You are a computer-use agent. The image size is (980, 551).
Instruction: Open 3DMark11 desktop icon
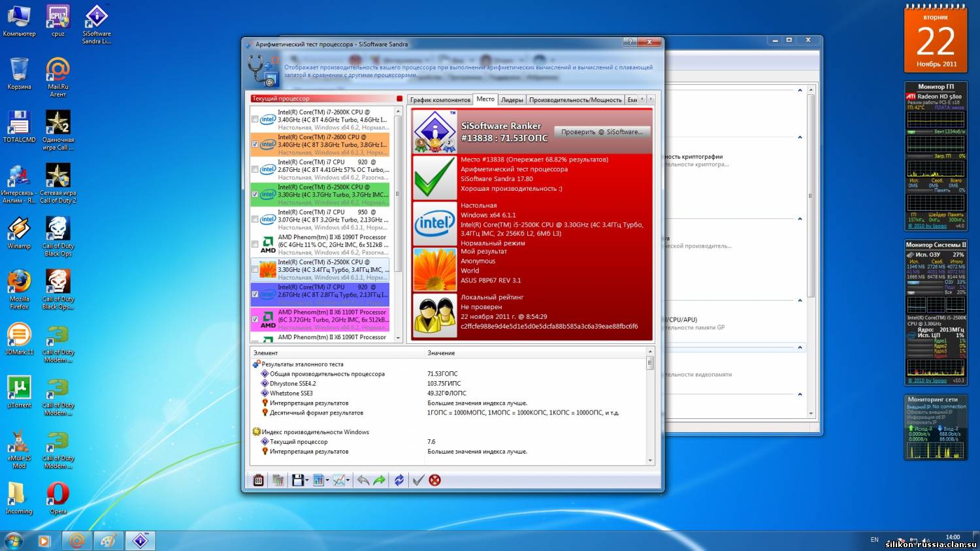point(19,339)
